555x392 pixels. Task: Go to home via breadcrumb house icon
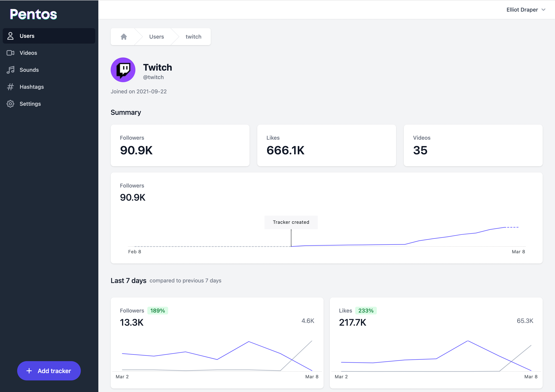click(x=124, y=36)
